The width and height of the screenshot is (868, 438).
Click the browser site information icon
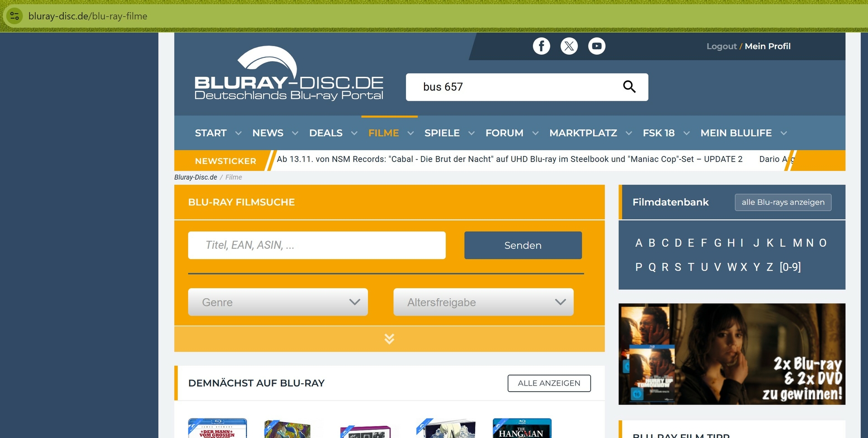14,16
